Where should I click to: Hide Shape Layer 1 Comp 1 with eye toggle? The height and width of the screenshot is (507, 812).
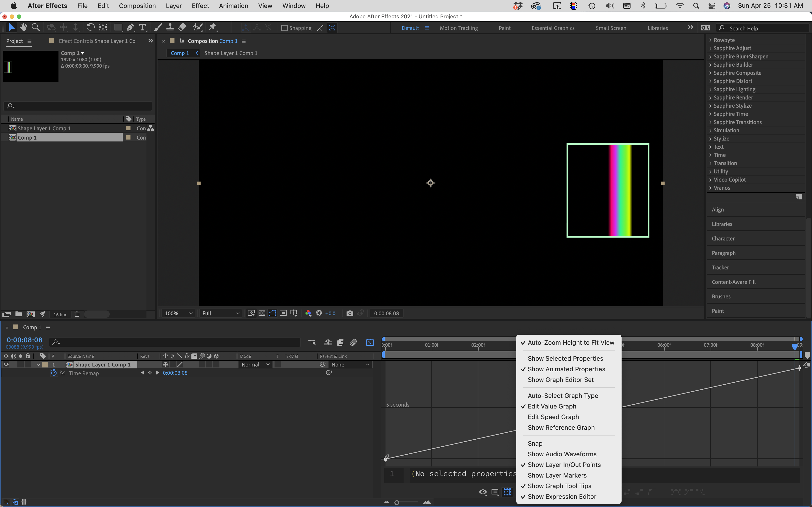point(6,365)
